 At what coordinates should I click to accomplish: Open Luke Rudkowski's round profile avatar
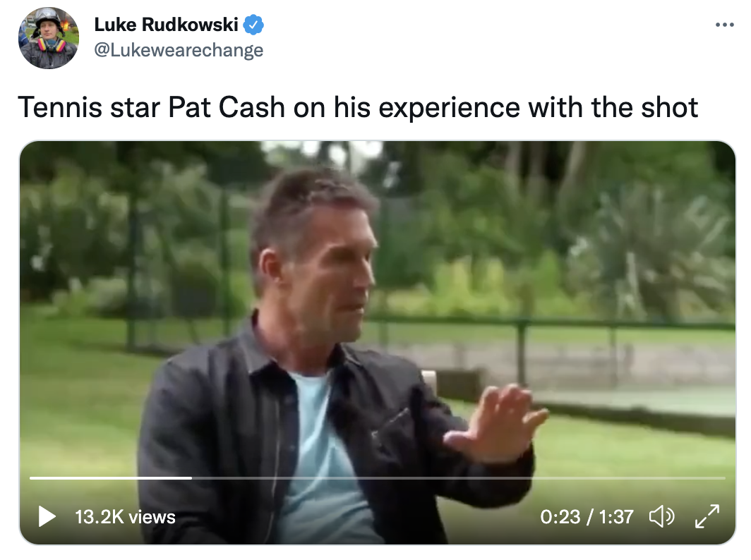(49, 38)
